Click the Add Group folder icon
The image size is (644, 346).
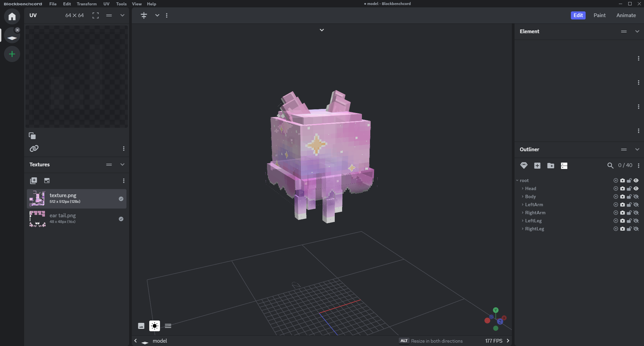click(x=550, y=166)
